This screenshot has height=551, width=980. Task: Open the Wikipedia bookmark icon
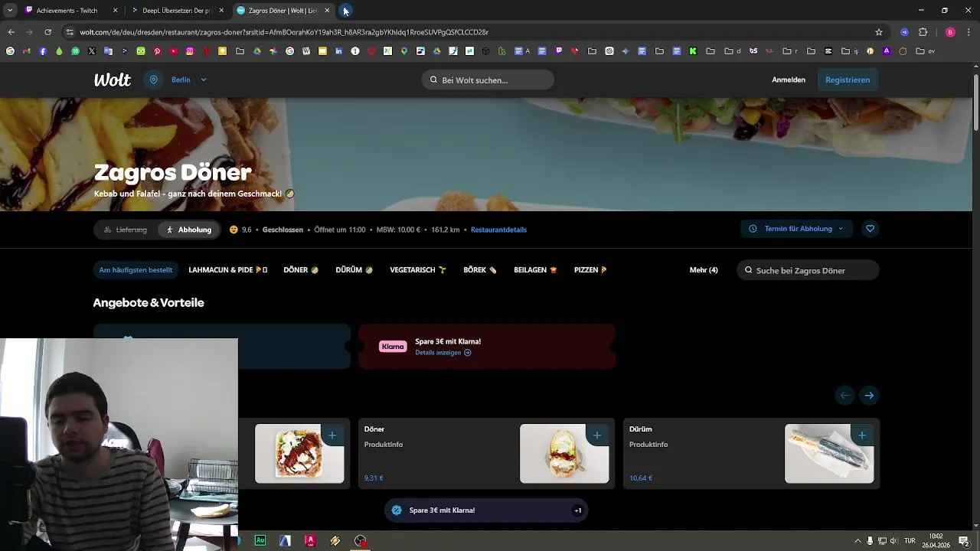[306, 51]
